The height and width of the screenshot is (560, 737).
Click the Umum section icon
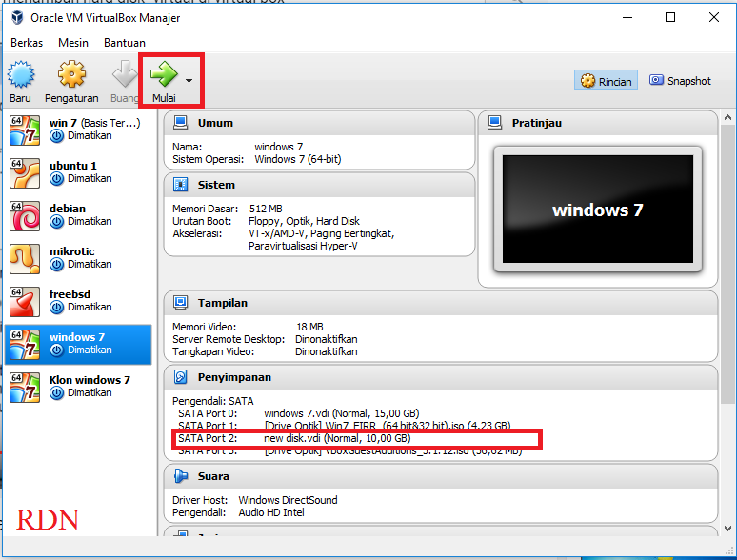pyautogui.click(x=180, y=123)
